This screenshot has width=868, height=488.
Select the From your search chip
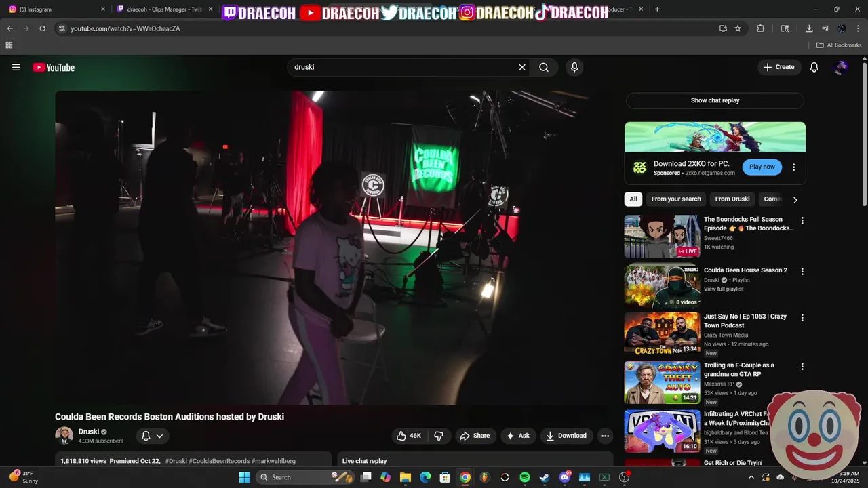pos(676,199)
